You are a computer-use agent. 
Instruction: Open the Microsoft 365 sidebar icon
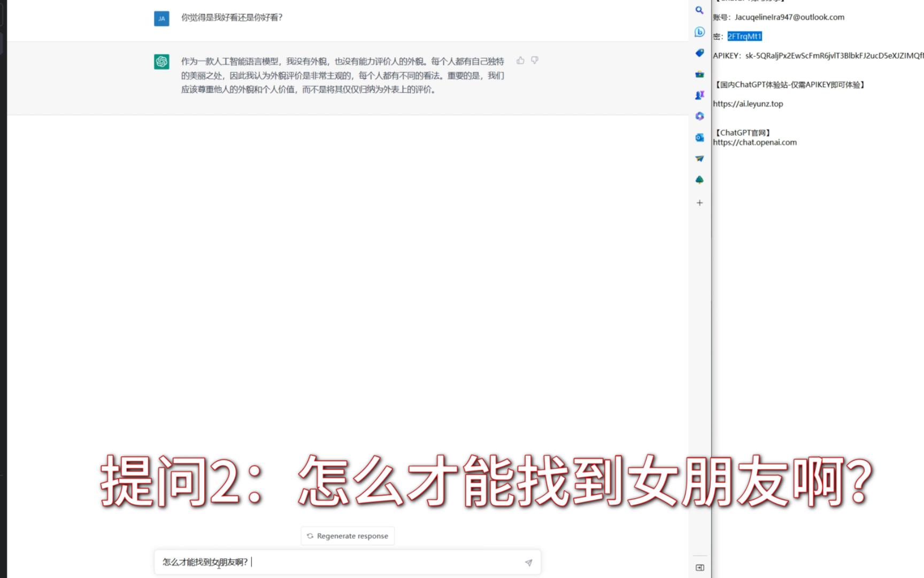click(x=699, y=116)
